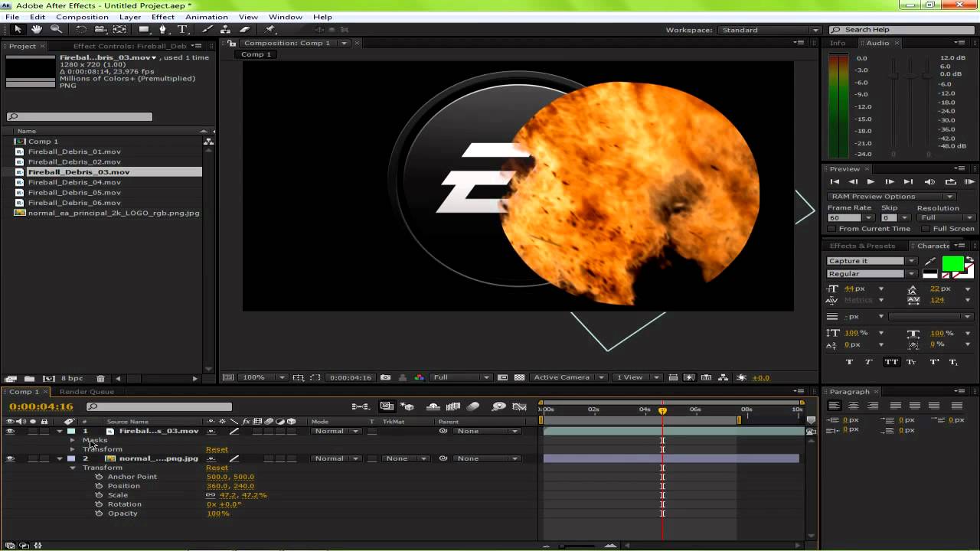
Task: Select the Hand tool
Action: [37, 29]
